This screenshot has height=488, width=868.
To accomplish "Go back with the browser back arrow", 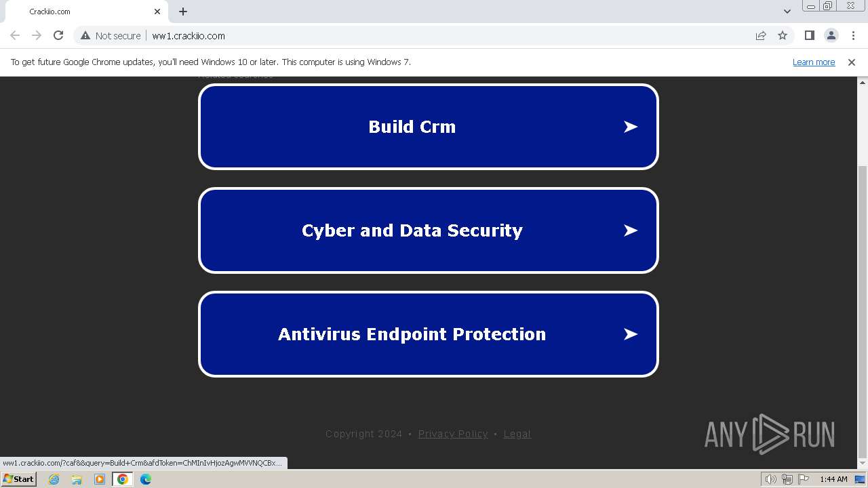I will pos(15,36).
